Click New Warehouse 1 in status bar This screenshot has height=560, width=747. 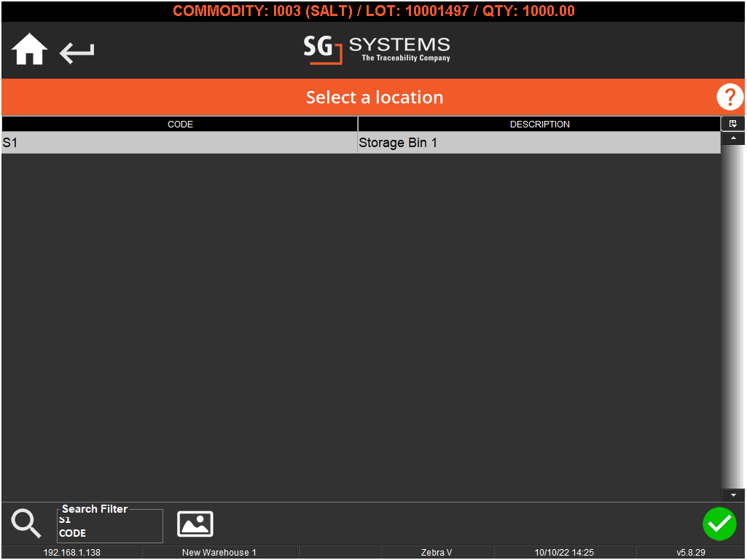[x=219, y=552]
